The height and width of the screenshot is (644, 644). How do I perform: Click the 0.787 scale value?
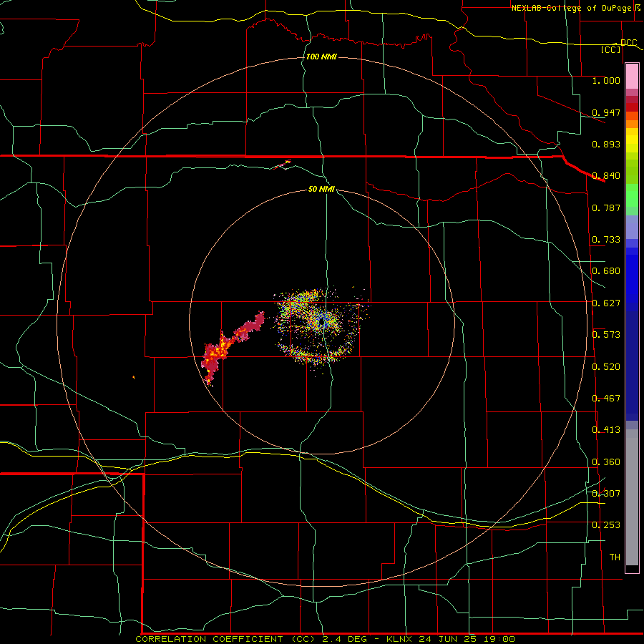[x=606, y=208]
